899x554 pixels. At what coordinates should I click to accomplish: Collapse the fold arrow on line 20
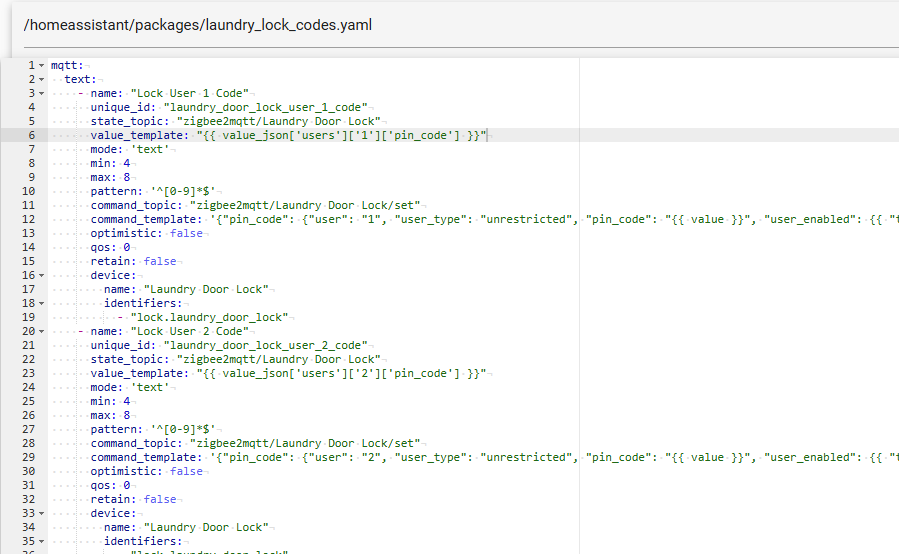click(41, 331)
